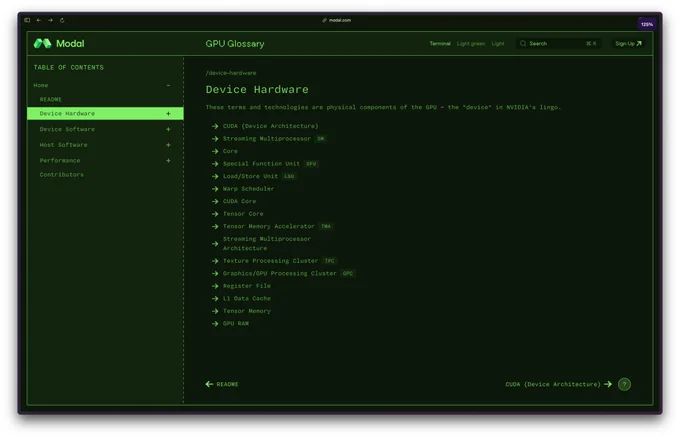Toggle the browser sidebar icon

[x=27, y=20]
